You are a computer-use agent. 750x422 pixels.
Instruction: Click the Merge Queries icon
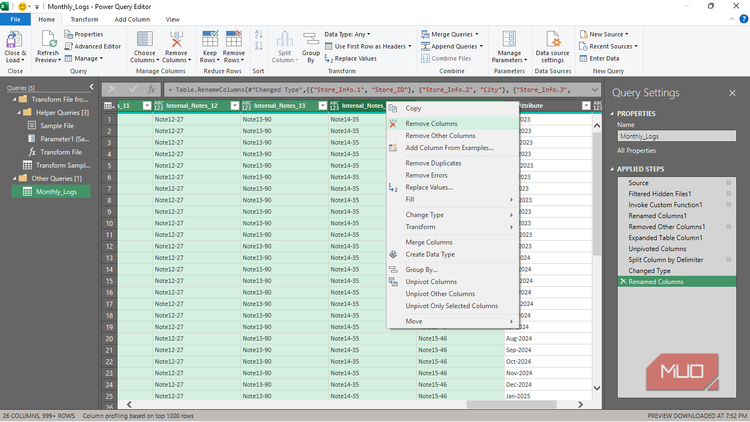click(425, 34)
